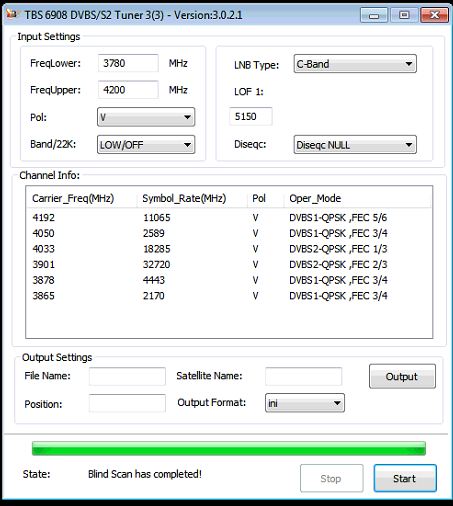Open the Pol dropdown
This screenshot has height=506, width=453.
click(146, 117)
